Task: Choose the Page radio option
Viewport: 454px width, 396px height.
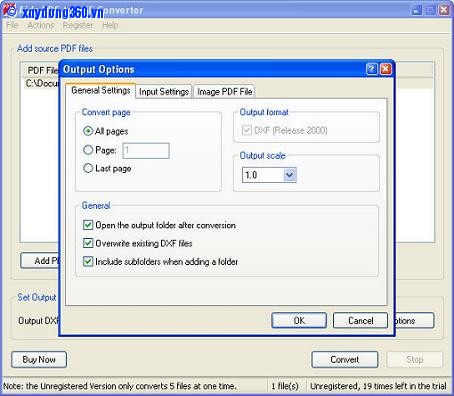Action: (x=88, y=150)
